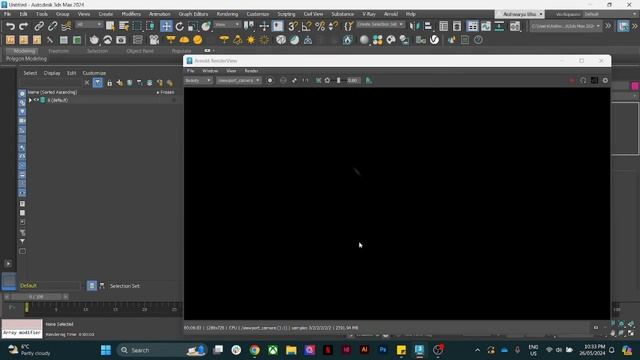Open the project path dropdown
The image size is (640, 360).
(x=566, y=26)
